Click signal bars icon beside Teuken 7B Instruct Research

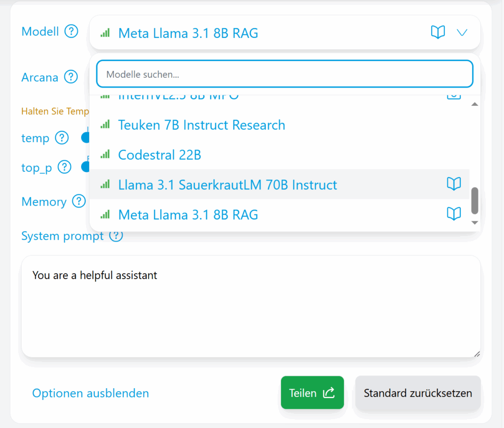click(105, 124)
